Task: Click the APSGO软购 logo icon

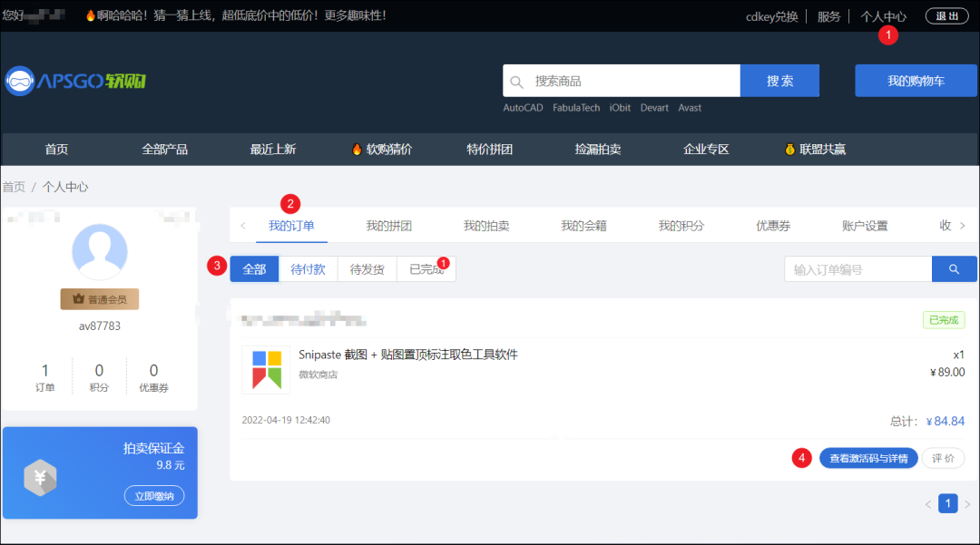Action: click(19, 80)
